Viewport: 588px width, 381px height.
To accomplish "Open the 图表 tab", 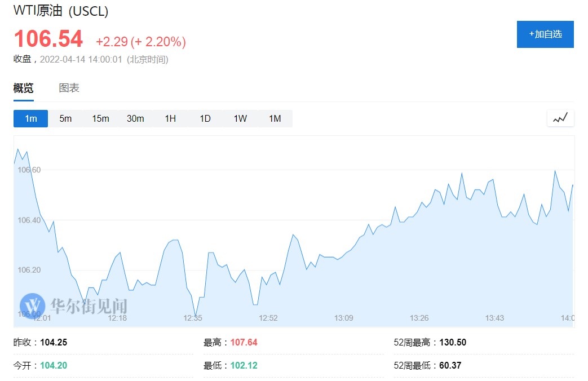I will 69,88.
